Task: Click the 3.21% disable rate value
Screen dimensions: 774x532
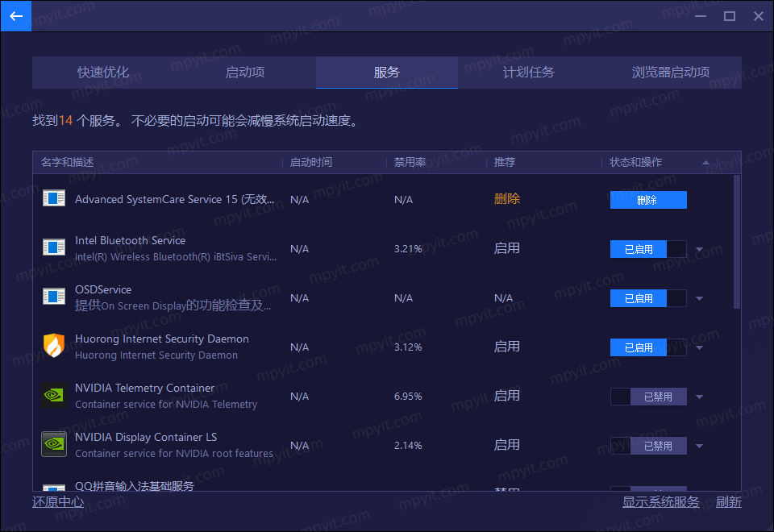Action: click(408, 249)
